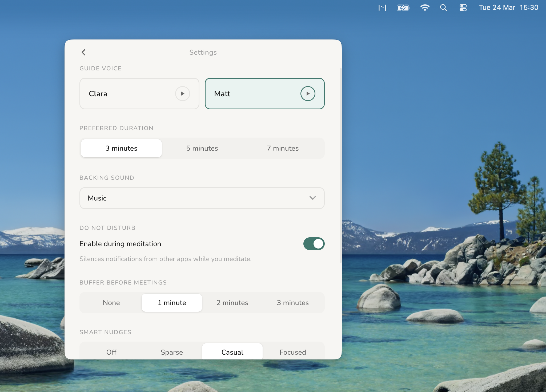Disable Do Not Disturb during meditation toggle
Screen dimensions: 546x392
point(314,244)
